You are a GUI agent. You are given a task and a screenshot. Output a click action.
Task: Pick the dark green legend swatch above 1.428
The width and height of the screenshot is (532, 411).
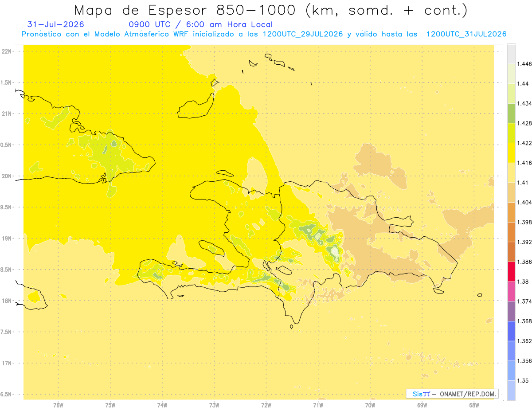point(511,113)
